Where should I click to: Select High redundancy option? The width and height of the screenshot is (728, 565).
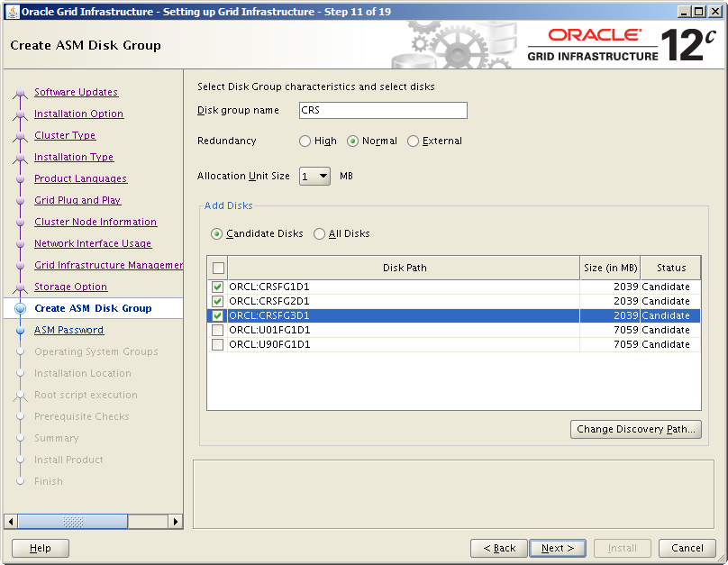coord(305,141)
